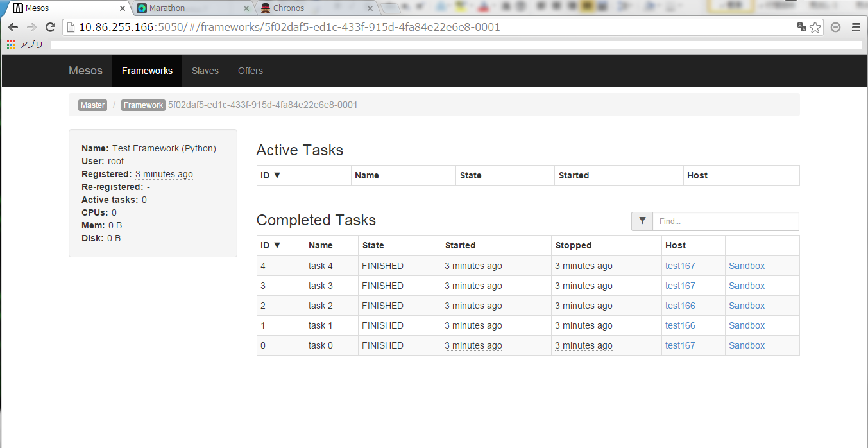Switch to the Chronos browser tab

[x=313, y=8]
